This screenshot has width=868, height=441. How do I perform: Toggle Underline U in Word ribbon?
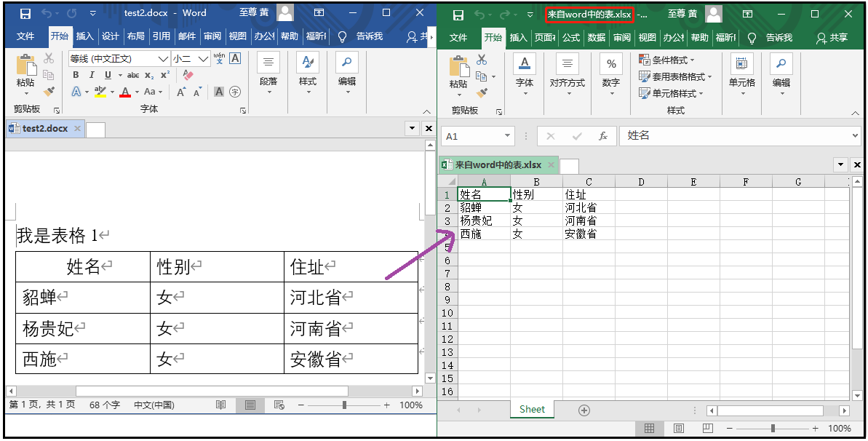[108, 76]
